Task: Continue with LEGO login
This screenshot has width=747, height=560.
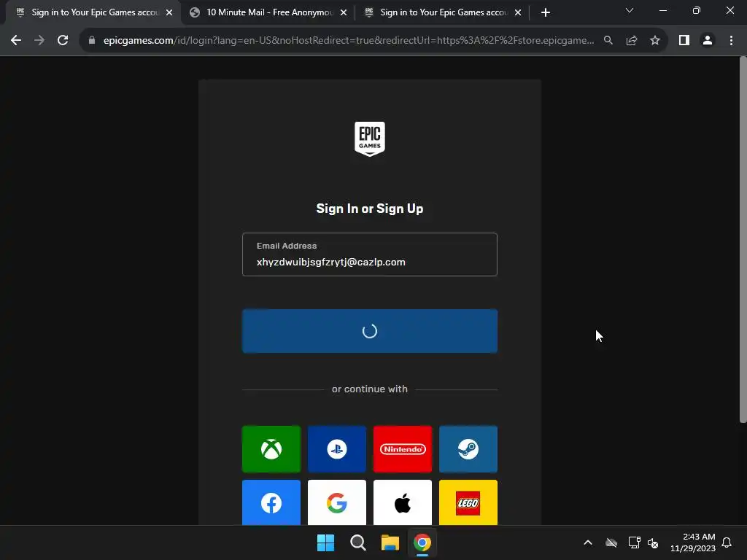Action: coord(468,502)
